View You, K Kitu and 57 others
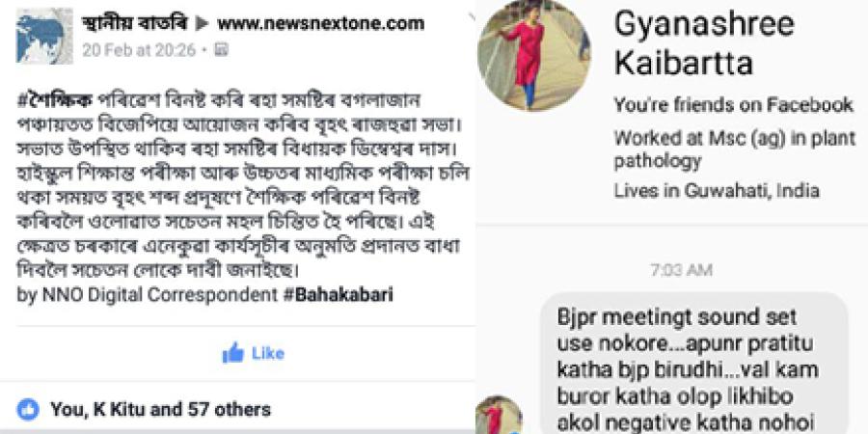Image resolution: width=868 pixels, height=434 pixels. click(x=160, y=410)
